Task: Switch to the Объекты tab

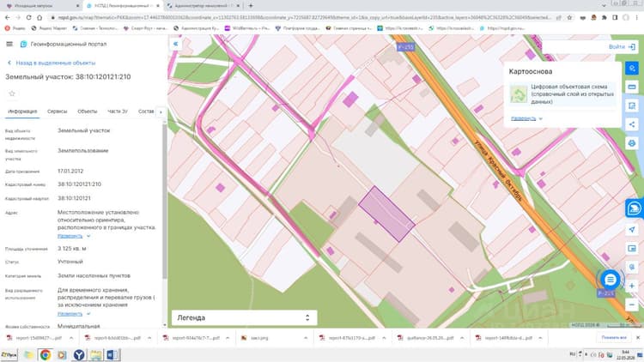Action: pos(87,112)
